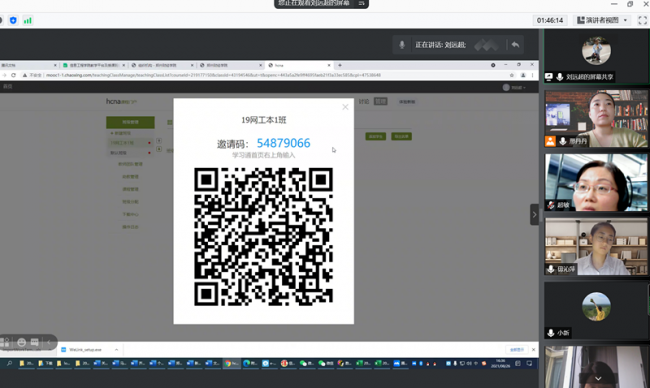650x388 pixels.
Task: Select invitation code 54879066
Action: click(284, 143)
